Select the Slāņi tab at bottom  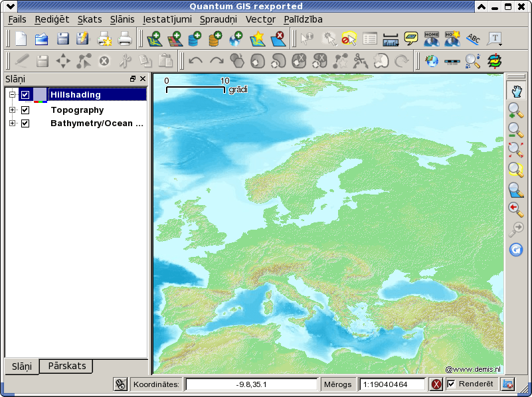click(22, 366)
